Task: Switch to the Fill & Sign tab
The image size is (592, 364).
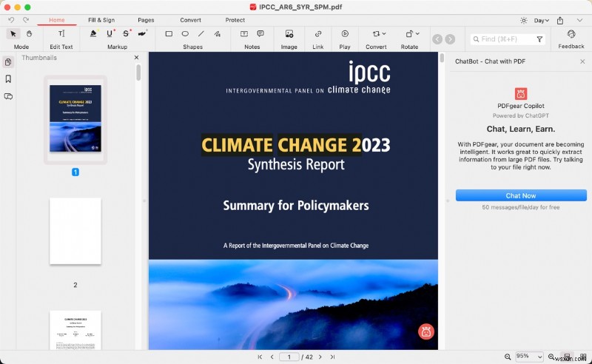Action: point(101,20)
